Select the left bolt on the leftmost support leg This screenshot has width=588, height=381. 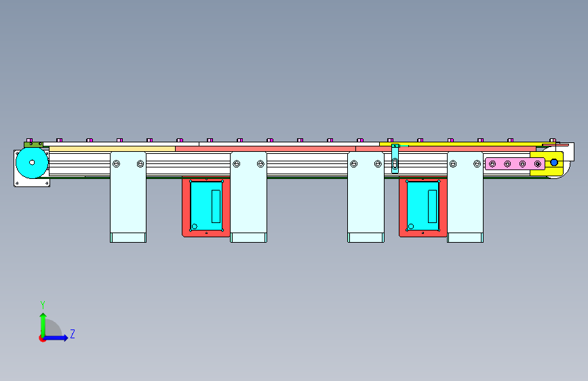116,164
